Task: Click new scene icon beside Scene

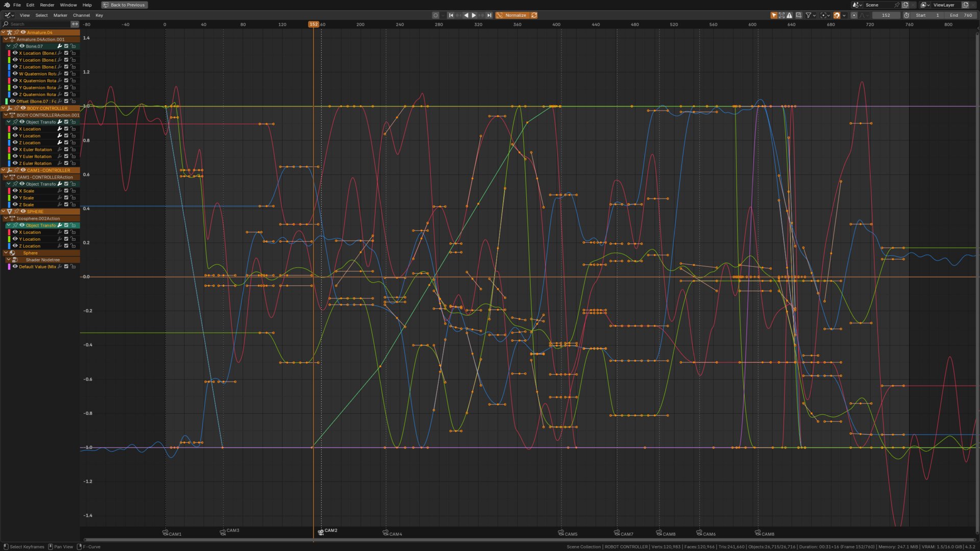Action: click(x=905, y=5)
